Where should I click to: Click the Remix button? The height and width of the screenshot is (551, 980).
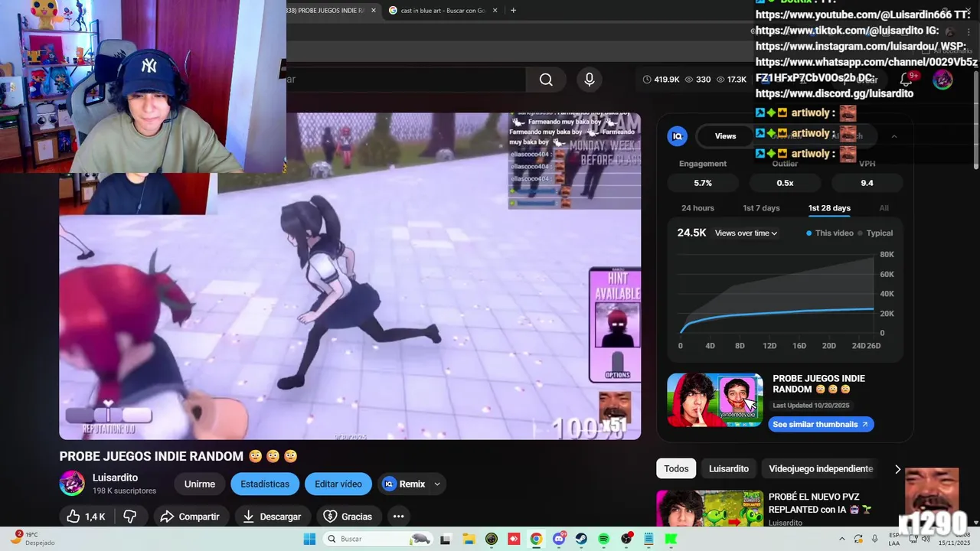coord(403,484)
